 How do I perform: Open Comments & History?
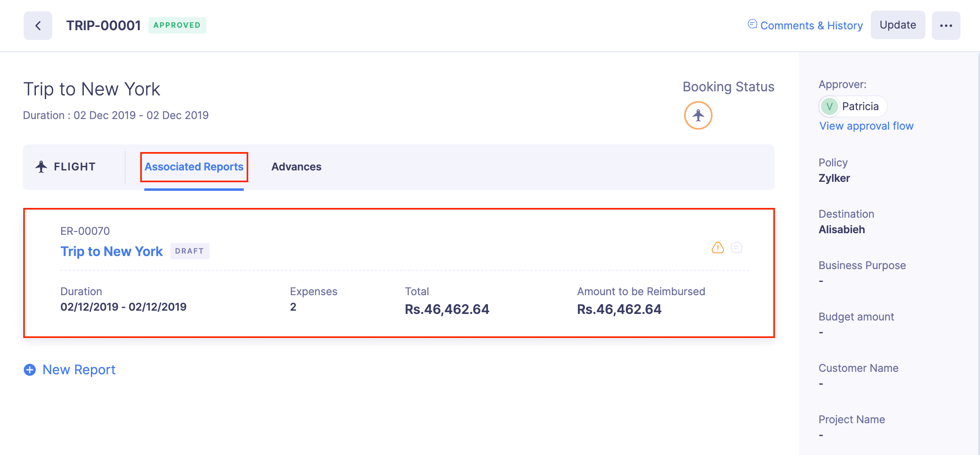coord(811,25)
